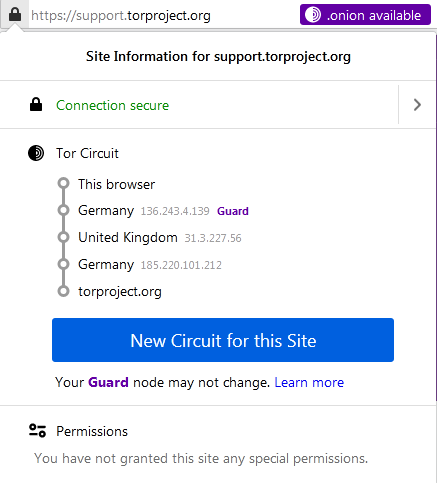The image size is (437, 483).
Task: Click the onion icon in .onion available badge
Action: [x=313, y=15]
